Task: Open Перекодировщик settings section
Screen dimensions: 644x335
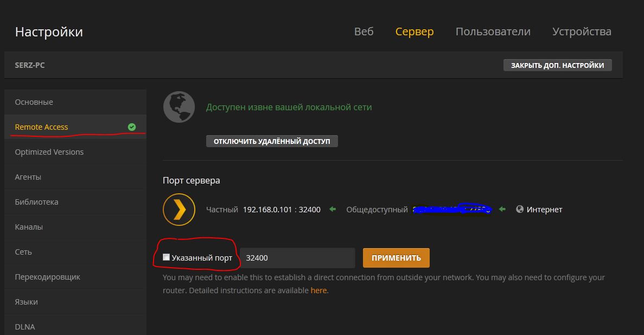Action: coord(47,277)
